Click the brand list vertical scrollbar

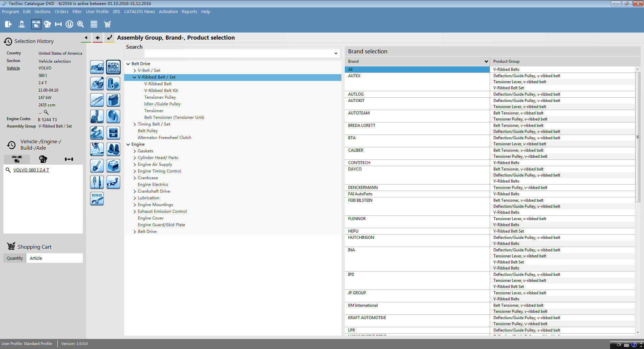tap(638, 137)
